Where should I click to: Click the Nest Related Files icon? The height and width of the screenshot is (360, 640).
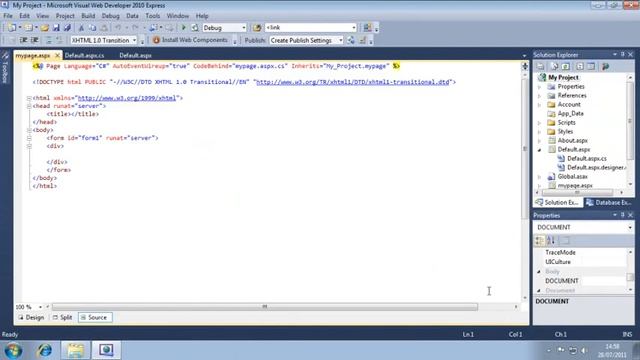(580, 66)
